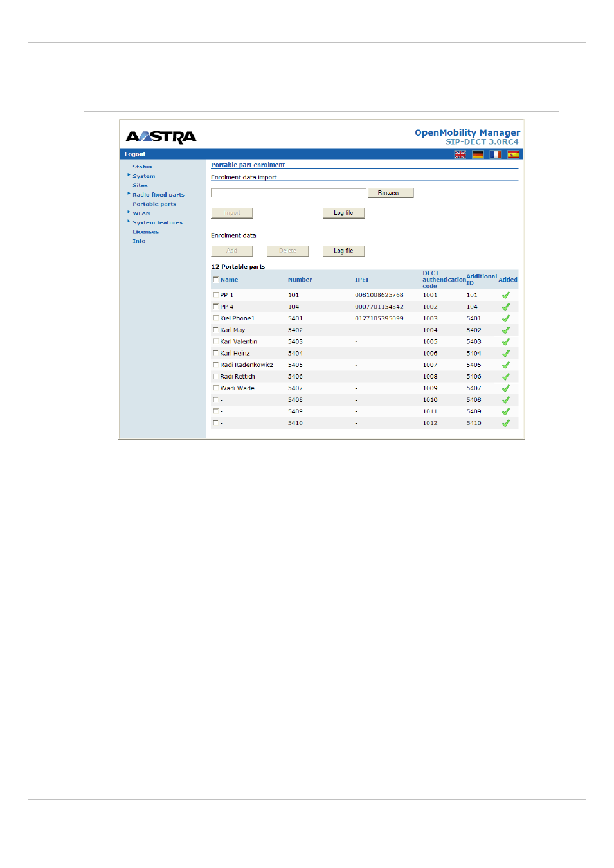
Task: Click green Added checkmark for PP 1
Action: (506, 295)
